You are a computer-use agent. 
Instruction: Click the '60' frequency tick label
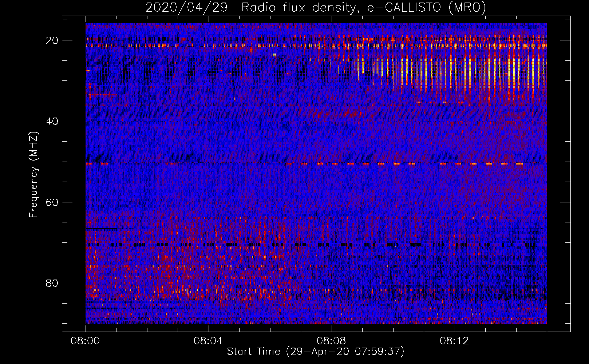pos(52,202)
